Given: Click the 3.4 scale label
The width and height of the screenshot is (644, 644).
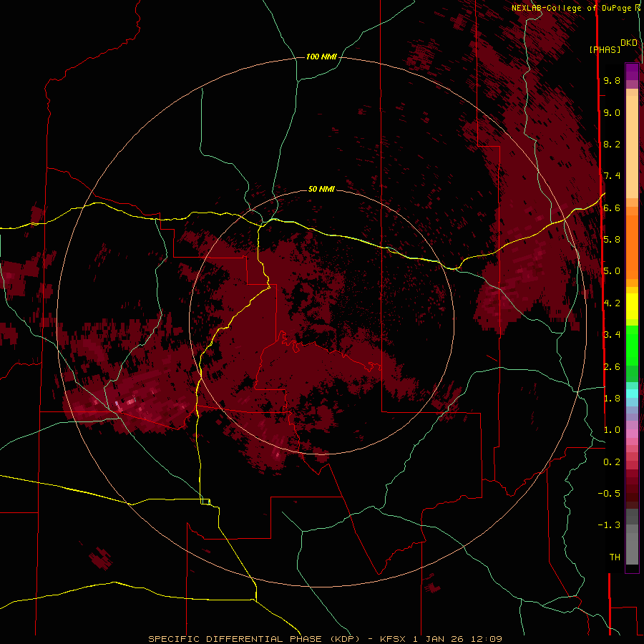Looking at the screenshot, I should point(612,335).
